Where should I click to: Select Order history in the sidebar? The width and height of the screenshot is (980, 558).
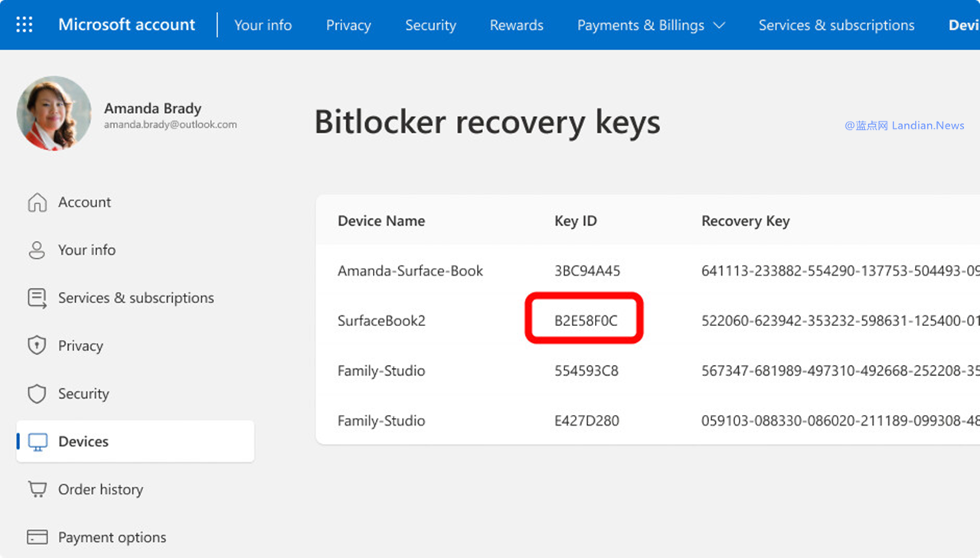100,489
